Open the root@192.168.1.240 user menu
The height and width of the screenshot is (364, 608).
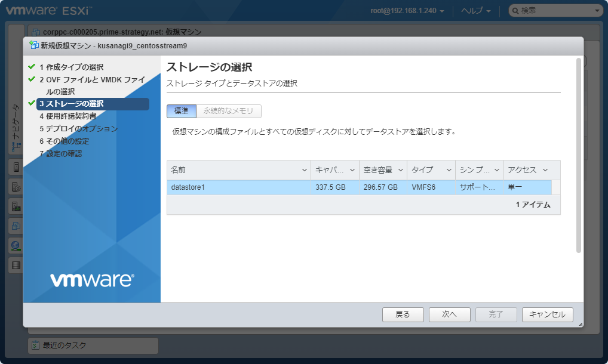407,11
